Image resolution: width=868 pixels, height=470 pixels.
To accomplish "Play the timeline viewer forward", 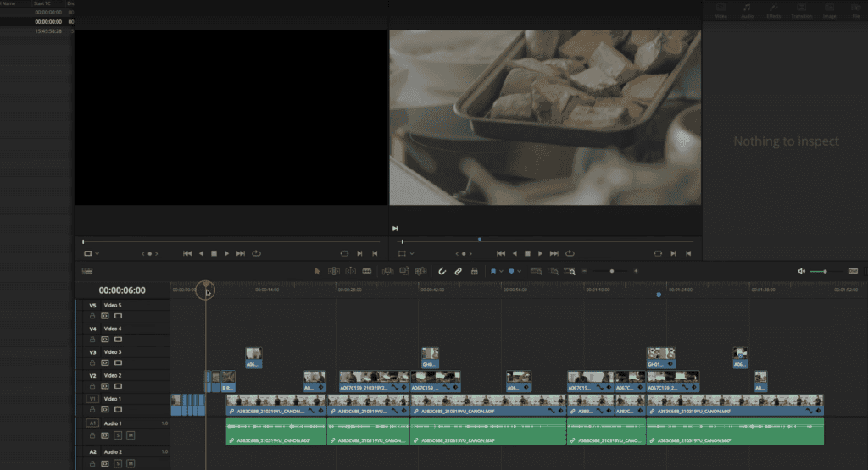I will click(x=540, y=253).
